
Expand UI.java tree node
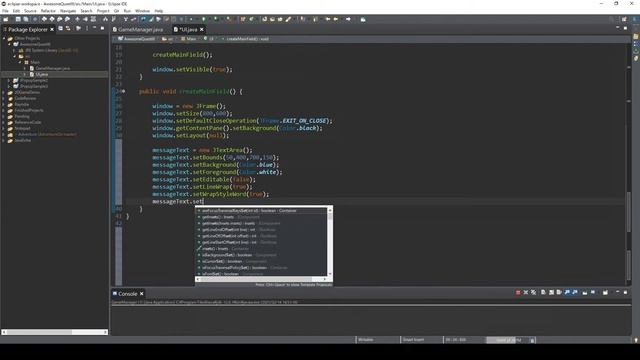[25, 74]
